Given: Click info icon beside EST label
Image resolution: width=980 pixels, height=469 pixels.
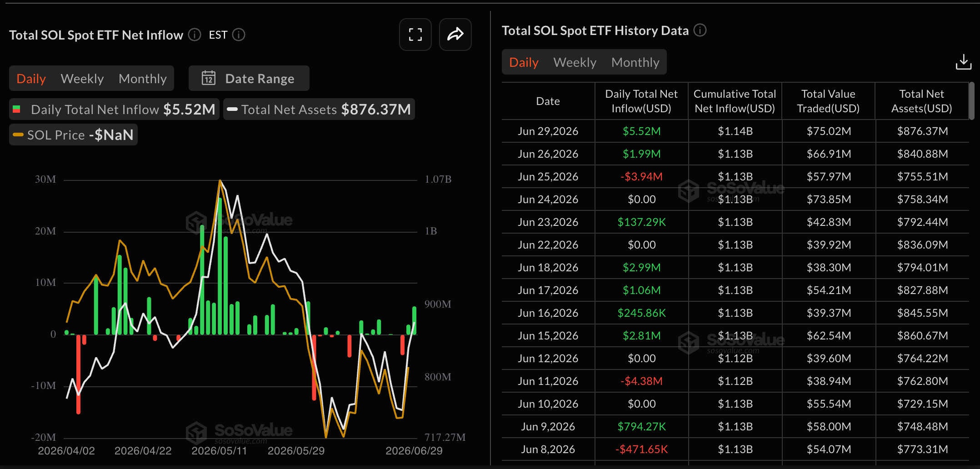Looking at the screenshot, I should point(239,35).
